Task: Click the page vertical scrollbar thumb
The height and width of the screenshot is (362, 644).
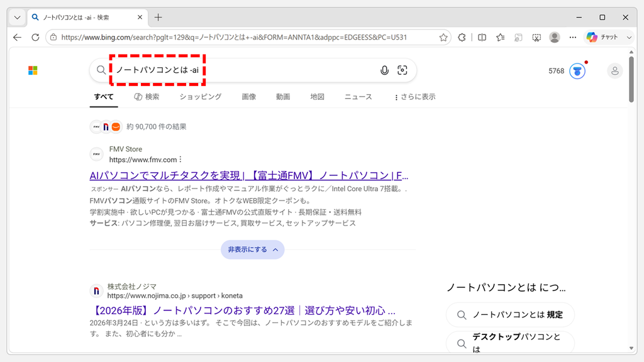Action: click(631, 79)
